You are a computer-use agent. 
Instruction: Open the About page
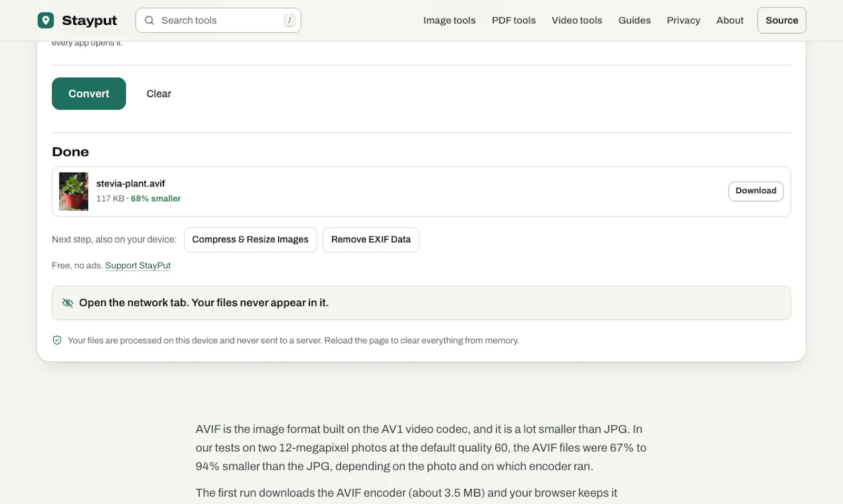pyautogui.click(x=730, y=21)
